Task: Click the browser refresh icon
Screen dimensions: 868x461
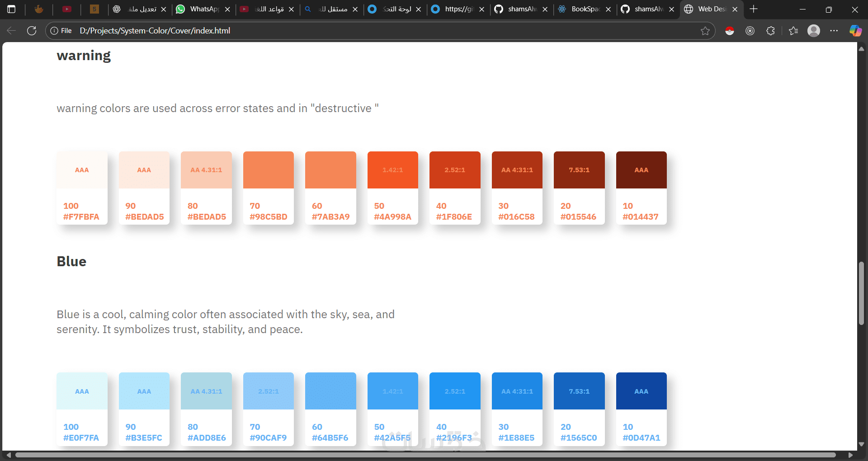Action: (x=32, y=31)
